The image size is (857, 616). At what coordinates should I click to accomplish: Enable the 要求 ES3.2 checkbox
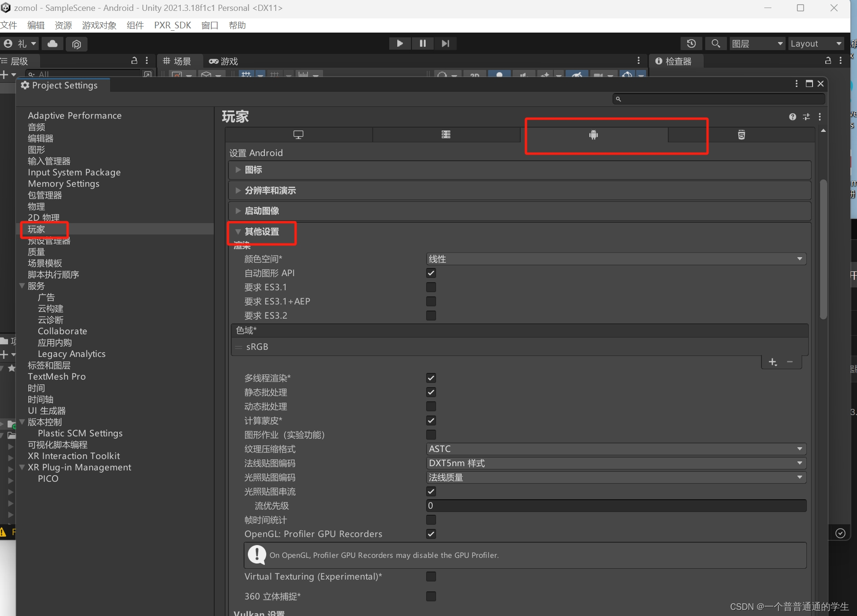point(431,316)
